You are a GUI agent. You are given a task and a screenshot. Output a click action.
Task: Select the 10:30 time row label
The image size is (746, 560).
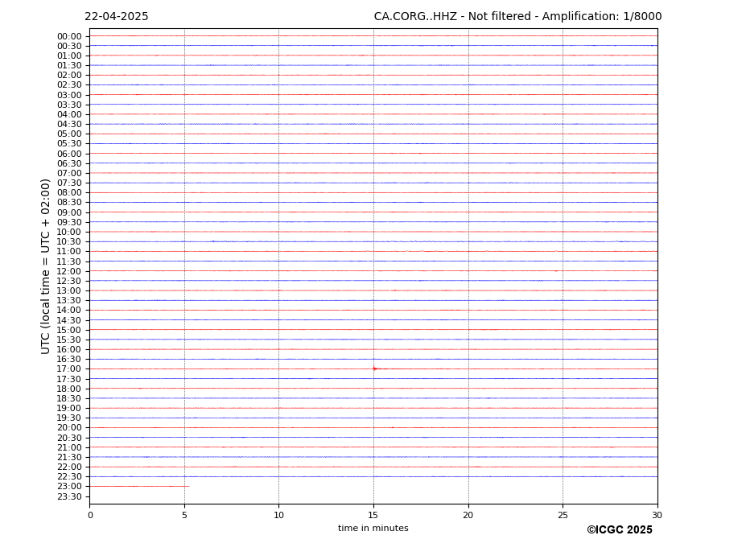point(69,241)
